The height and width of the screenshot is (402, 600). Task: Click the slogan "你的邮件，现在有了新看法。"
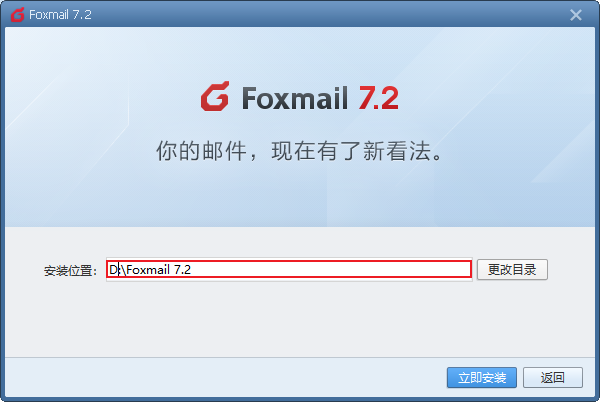click(x=300, y=151)
